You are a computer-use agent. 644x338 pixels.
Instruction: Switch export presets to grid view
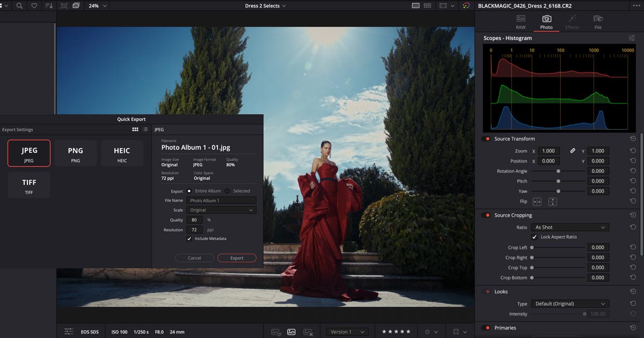coord(135,129)
